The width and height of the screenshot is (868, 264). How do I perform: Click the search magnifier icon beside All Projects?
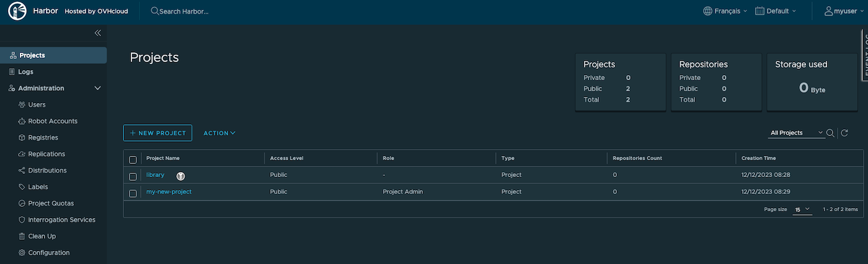pyautogui.click(x=830, y=133)
